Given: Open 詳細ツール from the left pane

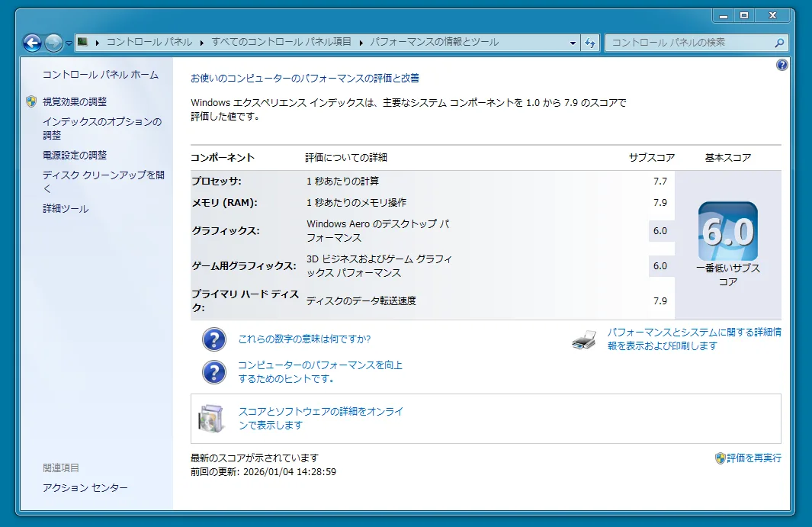Looking at the screenshot, I should pos(66,209).
